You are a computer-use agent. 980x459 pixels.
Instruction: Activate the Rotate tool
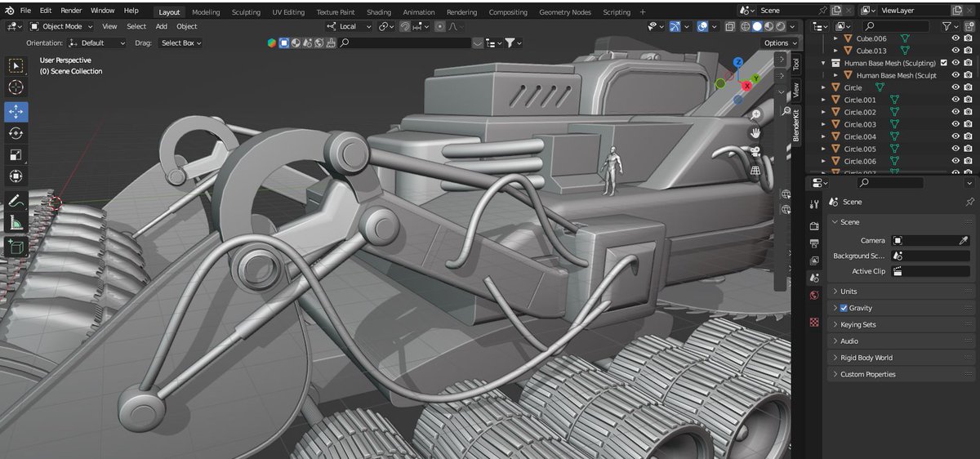click(16, 133)
